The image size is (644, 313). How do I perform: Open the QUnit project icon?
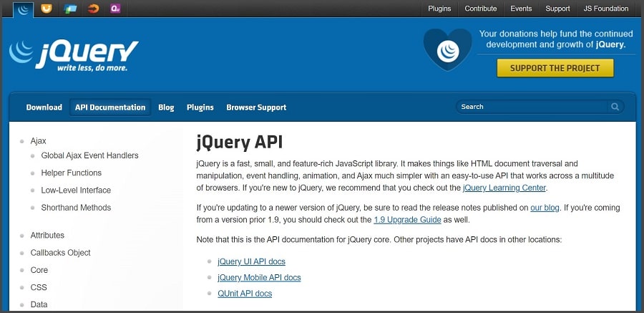point(116,9)
